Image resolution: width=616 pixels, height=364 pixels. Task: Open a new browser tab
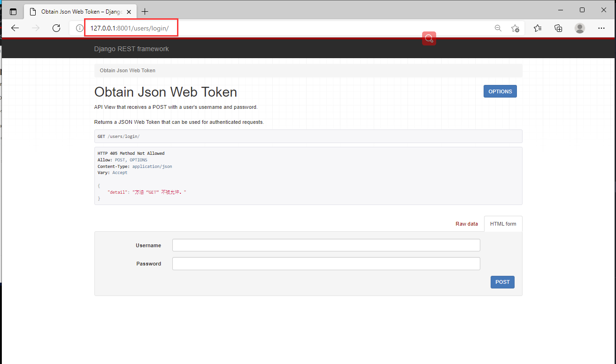[x=145, y=12]
